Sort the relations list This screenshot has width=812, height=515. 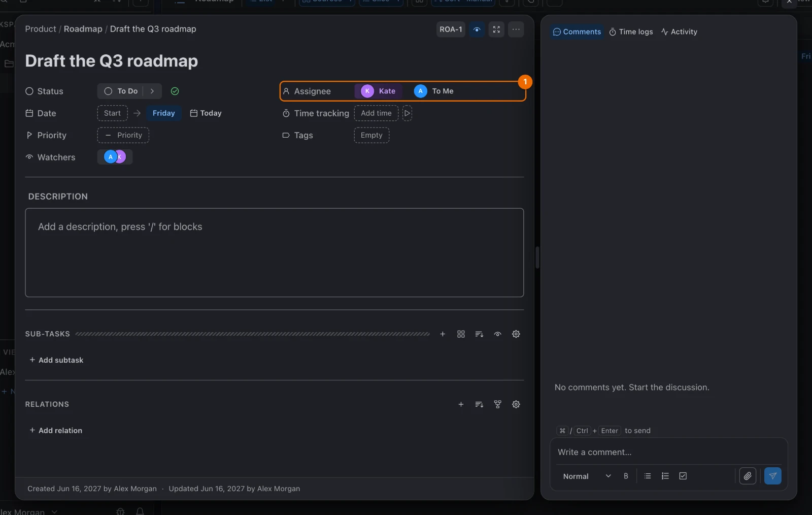point(479,404)
